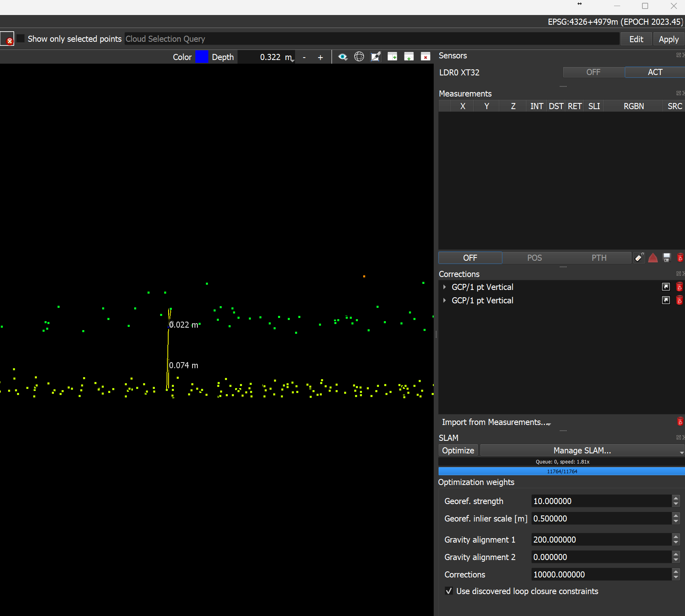Image resolution: width=685 pixels, height=616 pixels.
Task: Disable Use discovered loop closure constraints
Action: (449, 591)
